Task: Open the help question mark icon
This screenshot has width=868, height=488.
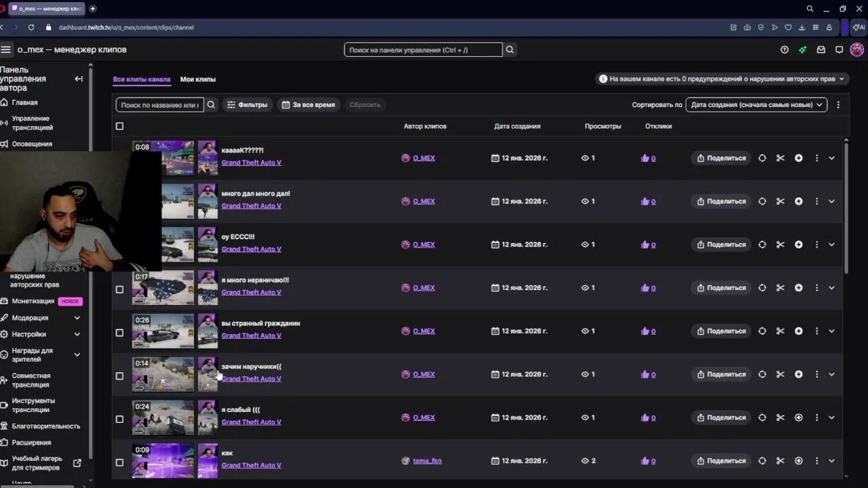Action: (x=785, y=49)
